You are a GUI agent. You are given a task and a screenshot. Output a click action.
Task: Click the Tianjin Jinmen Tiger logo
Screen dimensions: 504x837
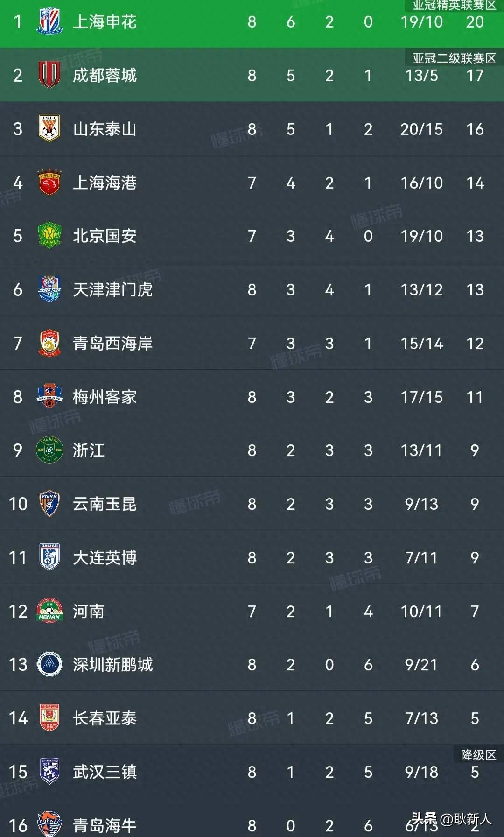(x=49, y=290)
